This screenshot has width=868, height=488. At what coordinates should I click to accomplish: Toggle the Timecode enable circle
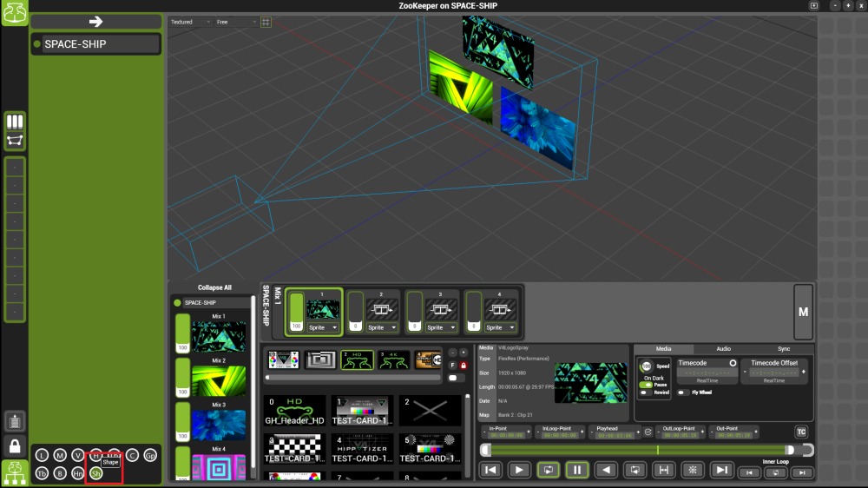[x=733, y=363]
